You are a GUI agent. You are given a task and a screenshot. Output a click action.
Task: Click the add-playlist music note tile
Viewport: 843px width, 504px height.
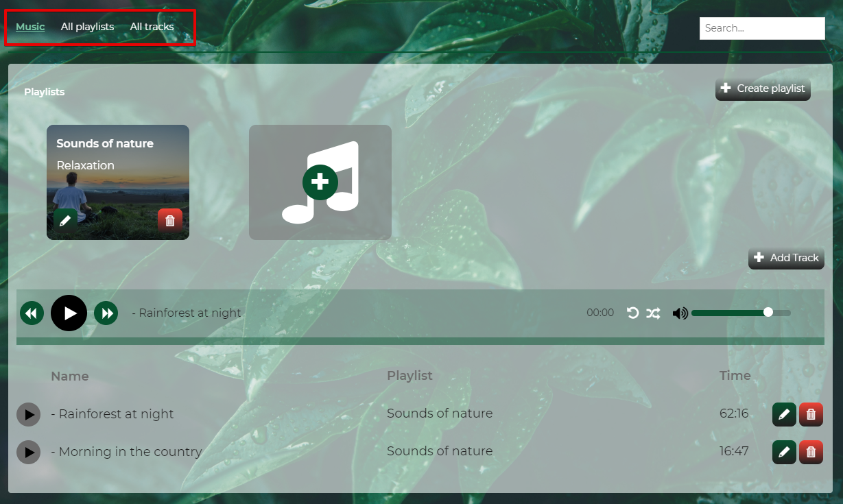click(x=320, y=182)
